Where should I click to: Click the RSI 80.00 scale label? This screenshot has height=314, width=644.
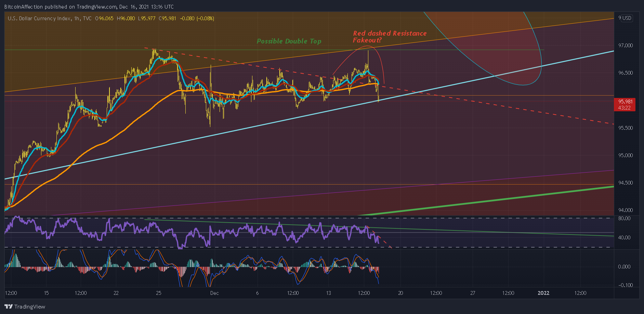click(x=625, y=218)
